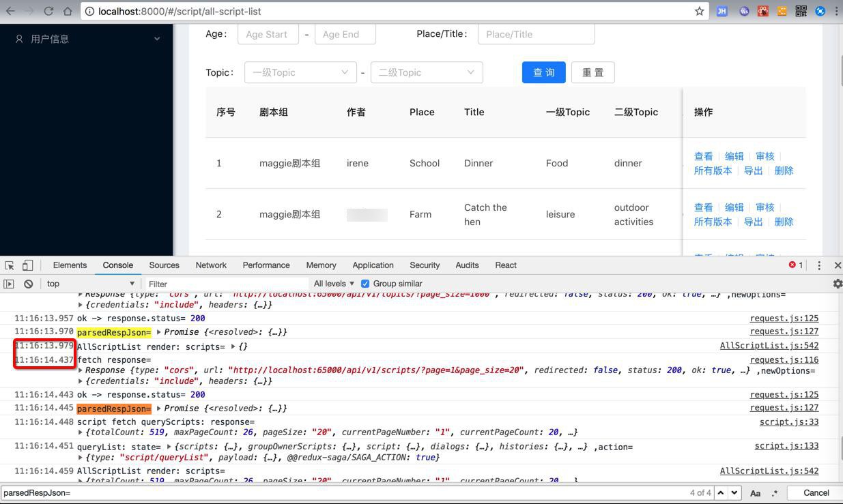
Task: Focus the Place/Title input field
Action: tap(536, 34)
